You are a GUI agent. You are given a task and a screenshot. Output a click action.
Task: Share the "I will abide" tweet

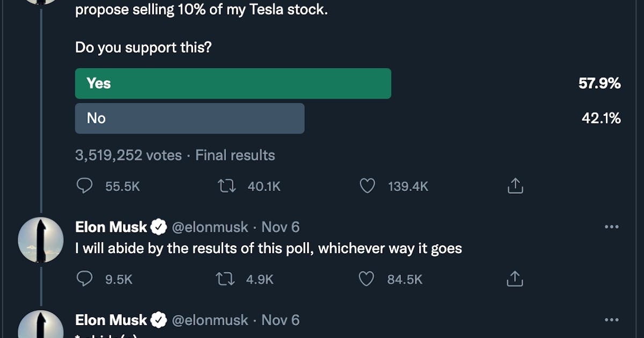coord(515,279)
